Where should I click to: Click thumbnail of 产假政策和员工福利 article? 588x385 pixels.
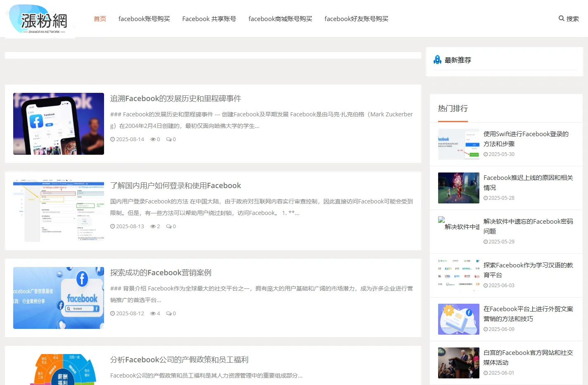[59, 369]
